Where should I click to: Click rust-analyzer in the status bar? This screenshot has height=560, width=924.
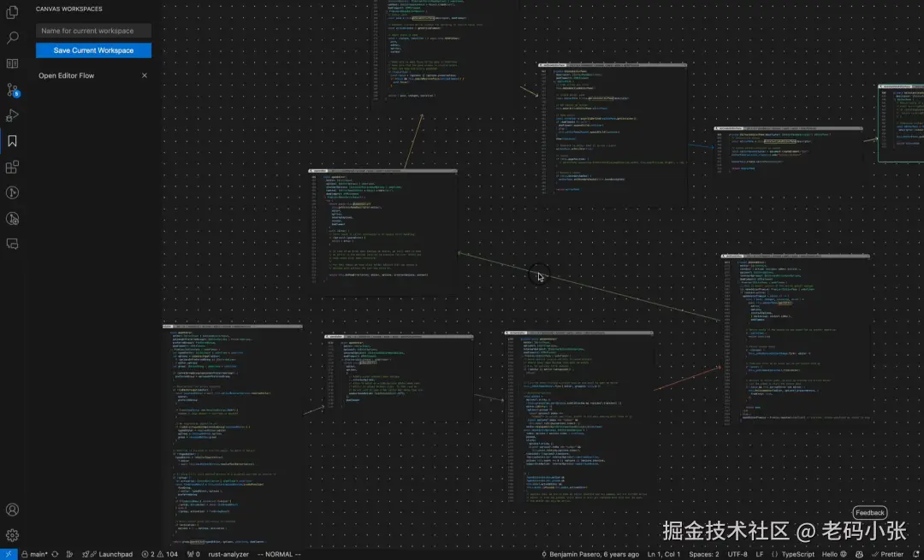pos(228,554)
